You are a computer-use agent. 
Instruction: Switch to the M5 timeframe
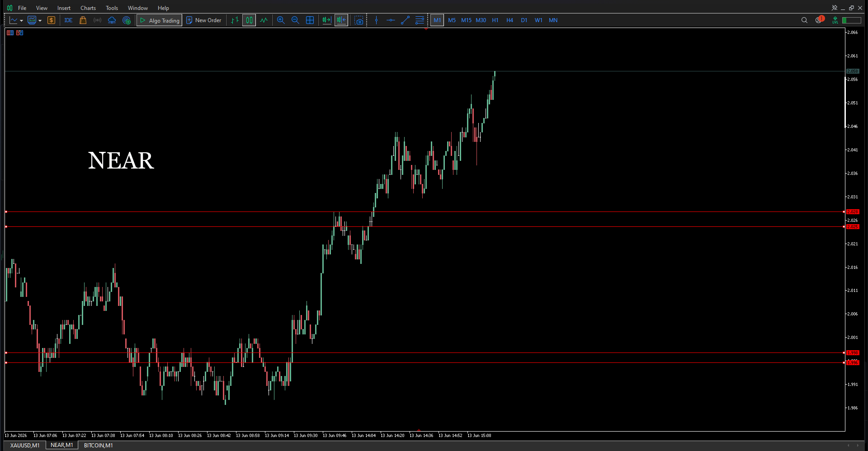point(452,20)
